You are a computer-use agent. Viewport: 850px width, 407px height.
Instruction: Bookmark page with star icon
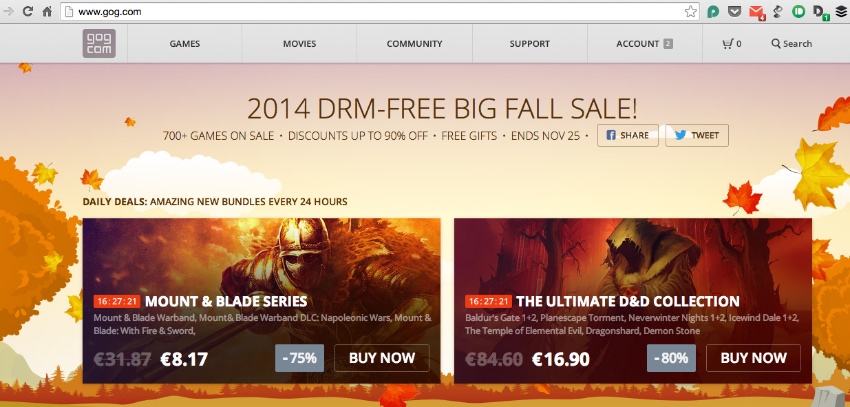[x=691, y=11]
